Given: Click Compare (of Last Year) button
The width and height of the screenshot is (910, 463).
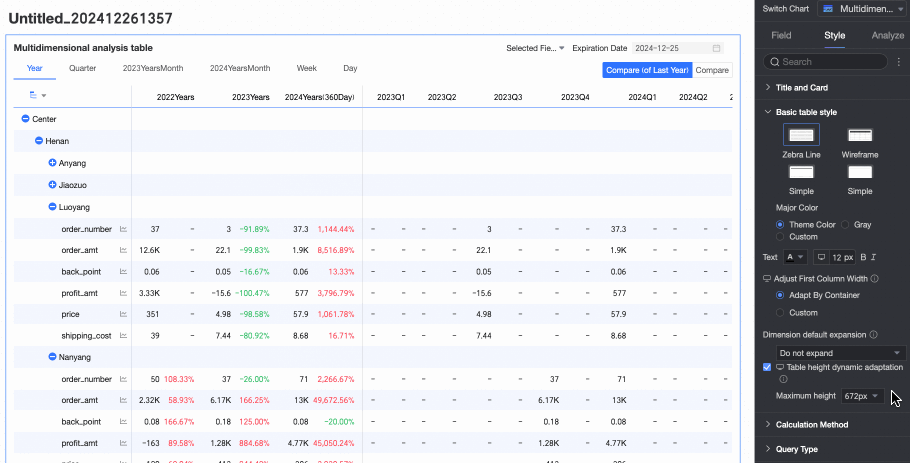Looking at the screenshot, I should point(646,70).
